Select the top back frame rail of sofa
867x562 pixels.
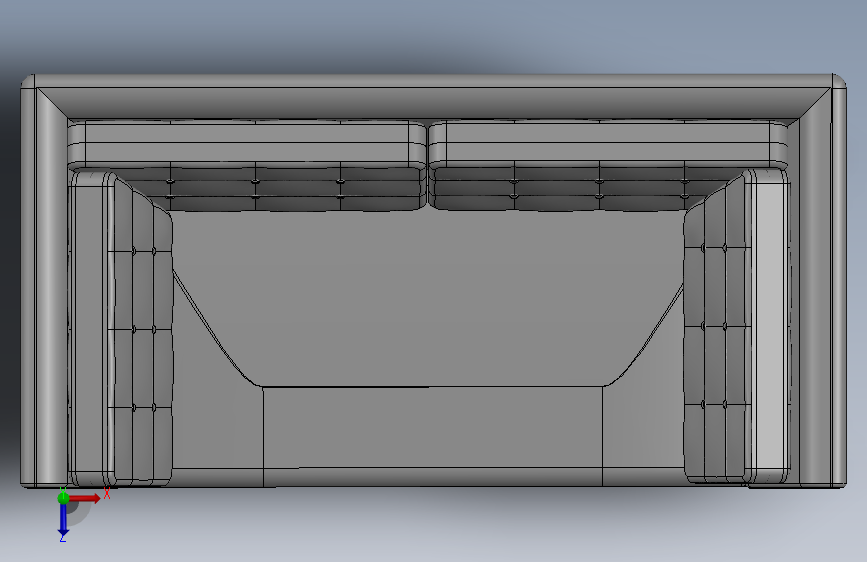[434, 96]
